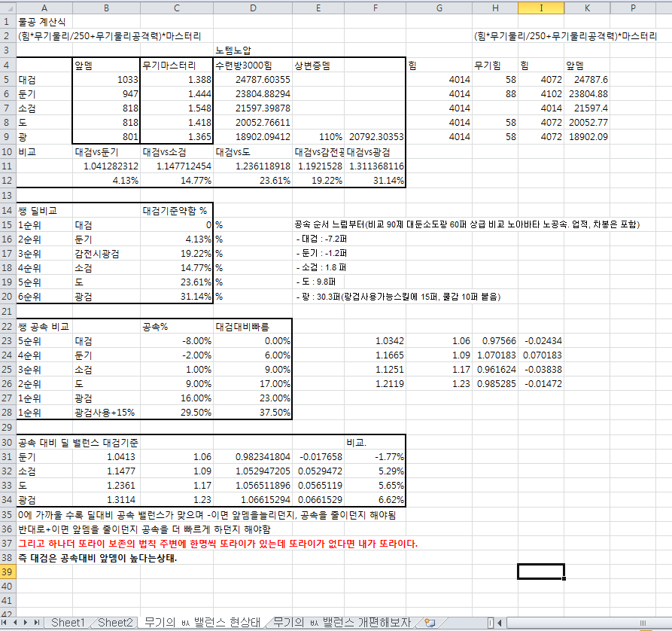Viewport: 672px width, 631px height.
Task: Jump to the first sheet tab arrow
Action: (x=7, y=623)
